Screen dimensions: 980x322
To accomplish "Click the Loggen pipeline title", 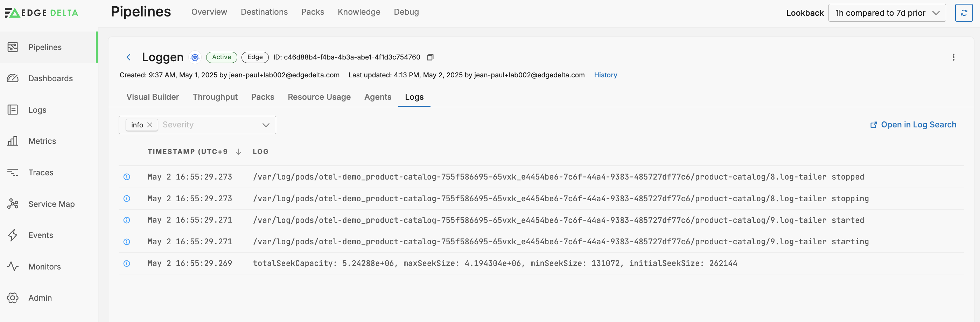I will [162, 57].
